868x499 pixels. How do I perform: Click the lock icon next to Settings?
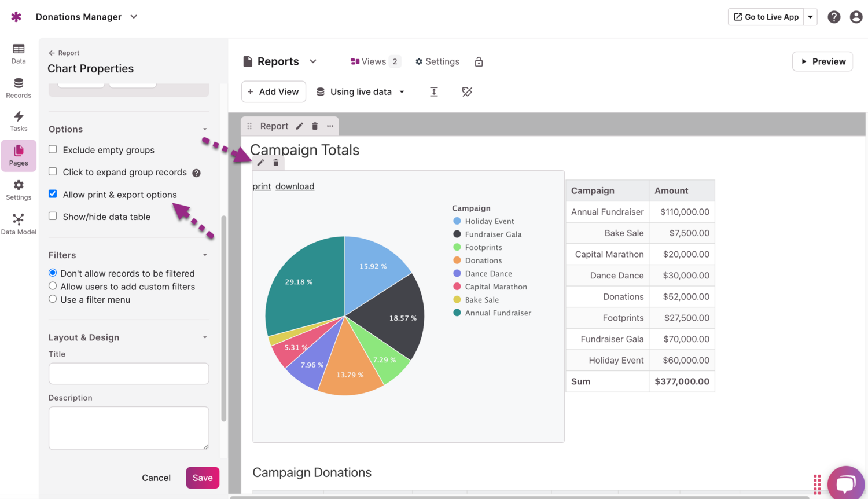479,62
